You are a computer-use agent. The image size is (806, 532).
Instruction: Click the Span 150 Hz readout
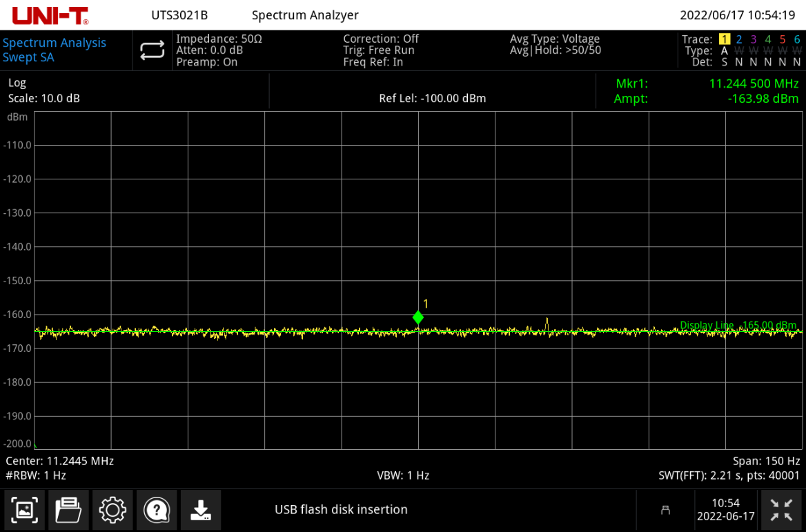[766, 461]
